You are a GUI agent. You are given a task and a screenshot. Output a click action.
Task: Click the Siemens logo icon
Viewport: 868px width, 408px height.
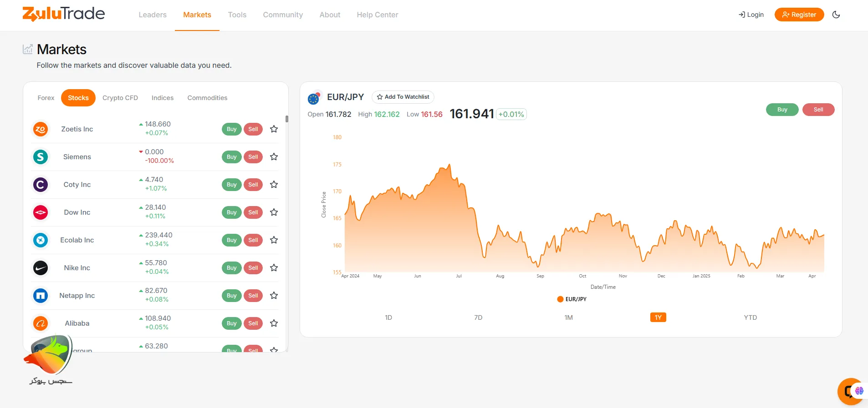pyautogui.click(x=41, y=157)
